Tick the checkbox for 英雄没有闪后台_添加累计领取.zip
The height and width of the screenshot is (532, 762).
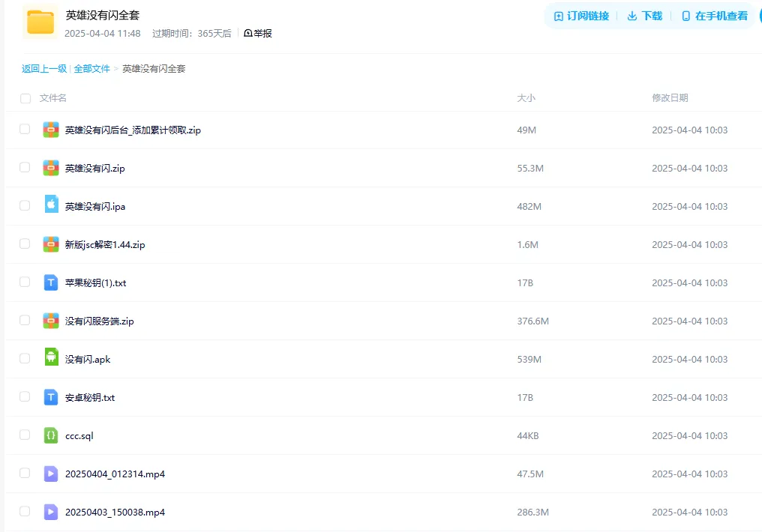click(x=25, y=129)
